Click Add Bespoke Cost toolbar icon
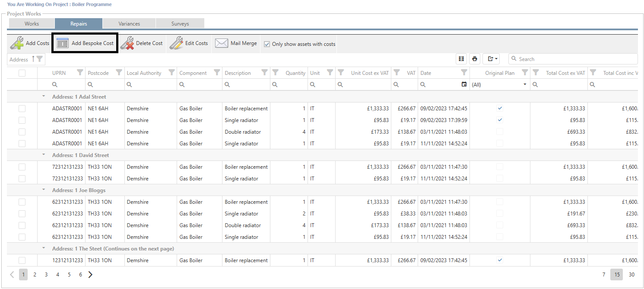 pos(63,43)
